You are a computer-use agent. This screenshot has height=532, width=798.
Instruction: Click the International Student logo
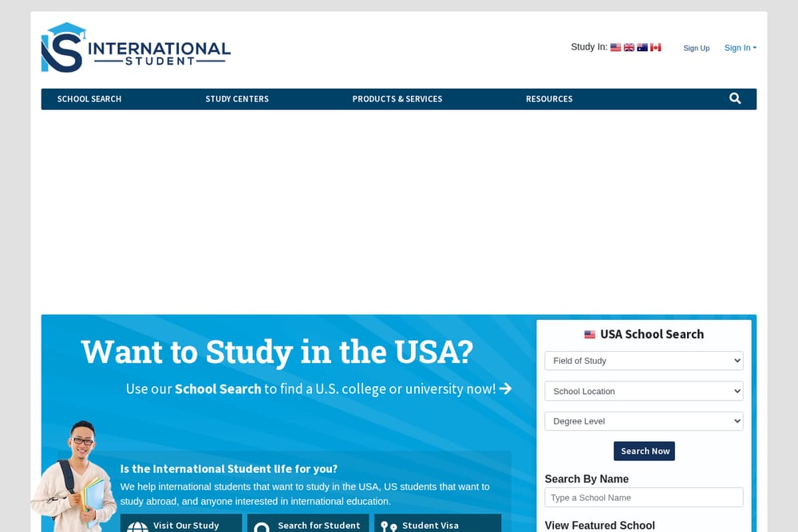[x=136, y=47]
